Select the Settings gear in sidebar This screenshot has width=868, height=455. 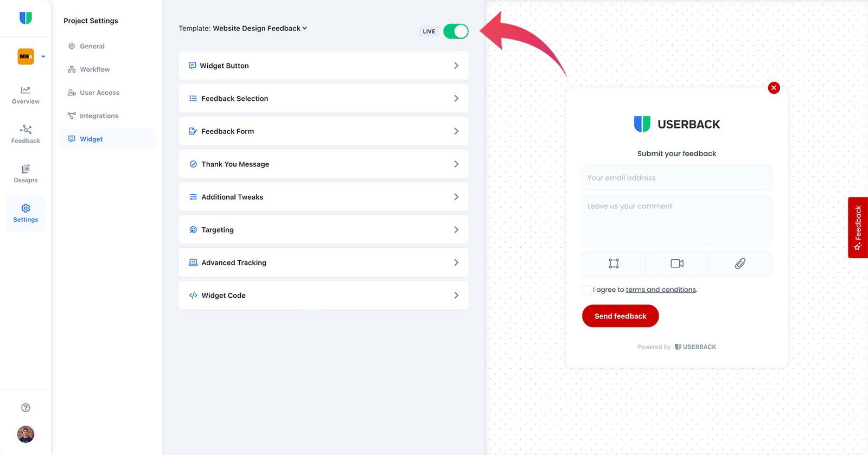[25, 208]
